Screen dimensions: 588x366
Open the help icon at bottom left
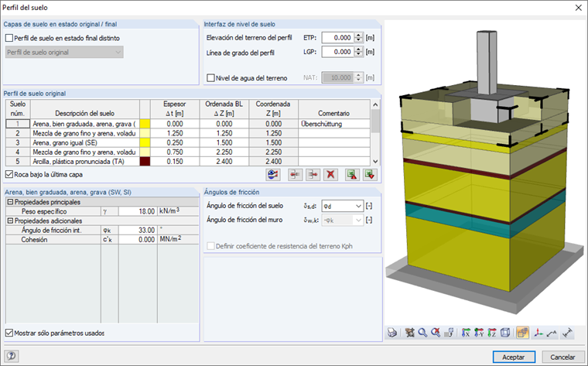pos(12,356)
